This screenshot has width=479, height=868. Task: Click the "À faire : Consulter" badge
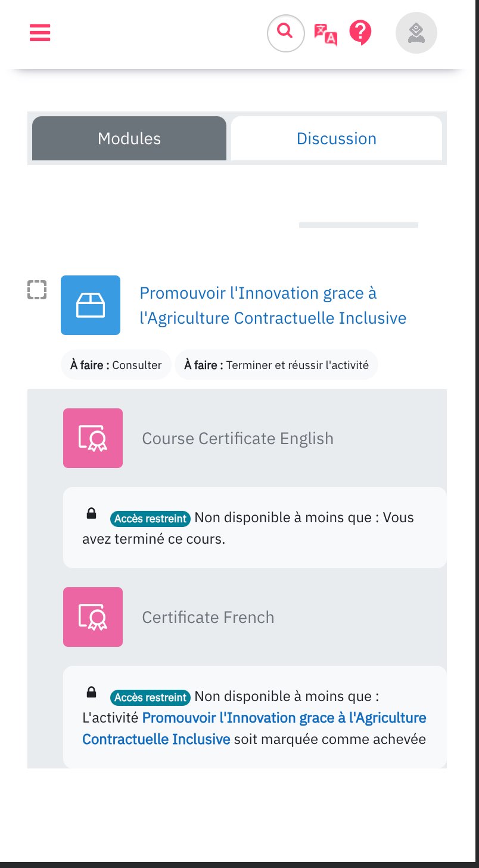116,365
